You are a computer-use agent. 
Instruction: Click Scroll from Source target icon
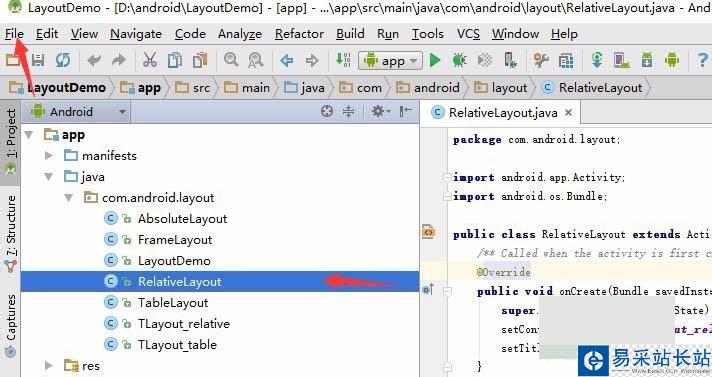(x=326, y=111)
